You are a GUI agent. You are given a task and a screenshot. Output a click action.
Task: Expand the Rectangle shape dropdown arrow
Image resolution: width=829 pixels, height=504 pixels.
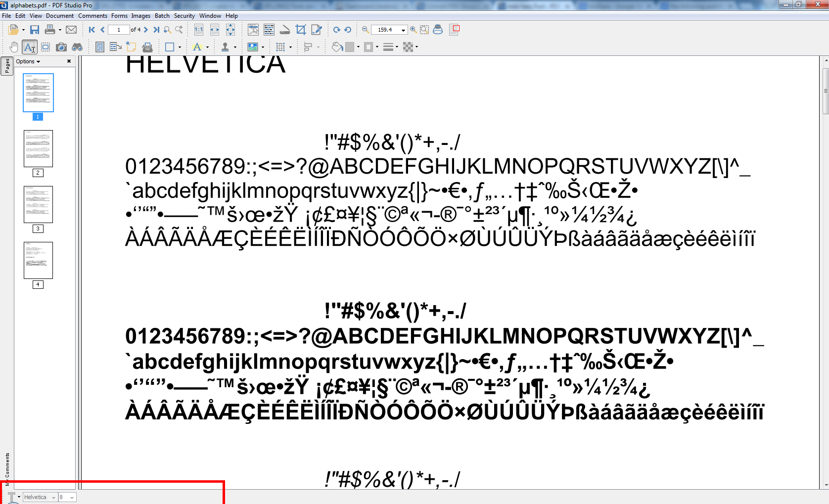[180, 47]
